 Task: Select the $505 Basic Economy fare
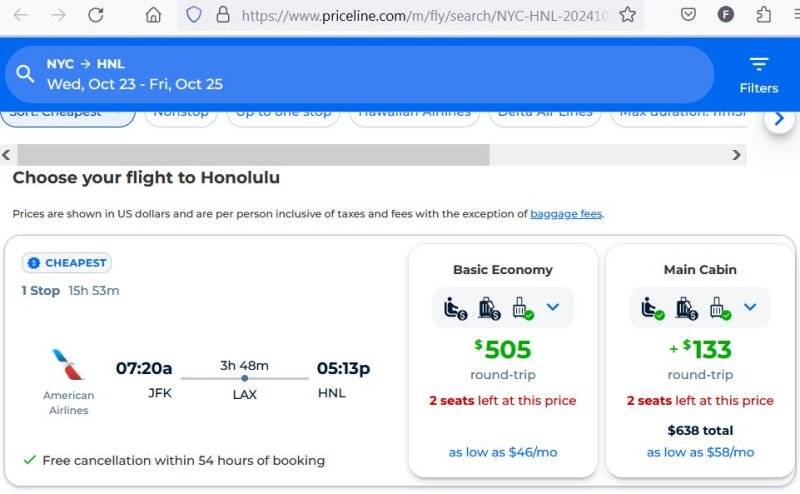click(x=503, y=350)
